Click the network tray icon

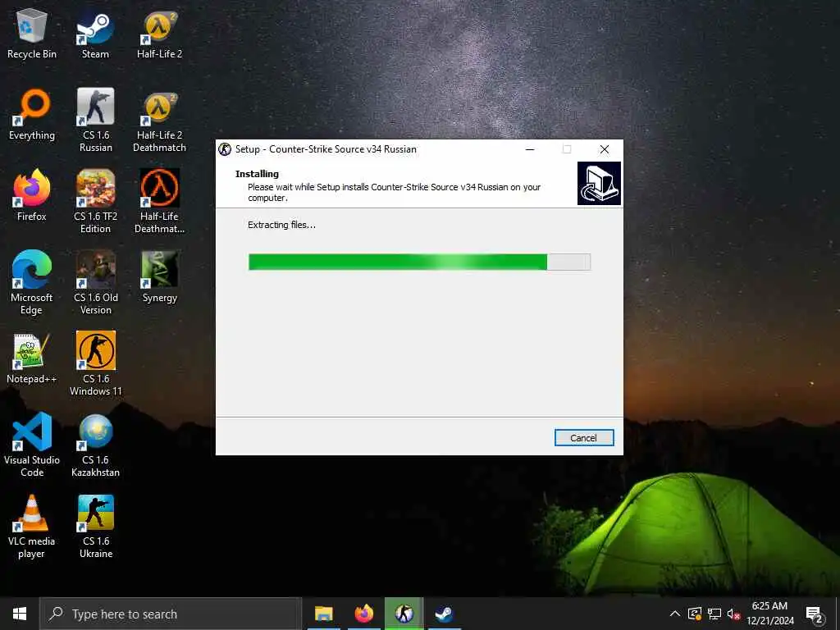(x=714, y=614)
